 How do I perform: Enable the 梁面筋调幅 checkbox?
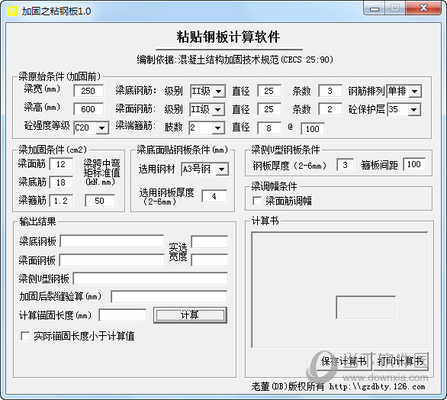click(x=257, y=201)
